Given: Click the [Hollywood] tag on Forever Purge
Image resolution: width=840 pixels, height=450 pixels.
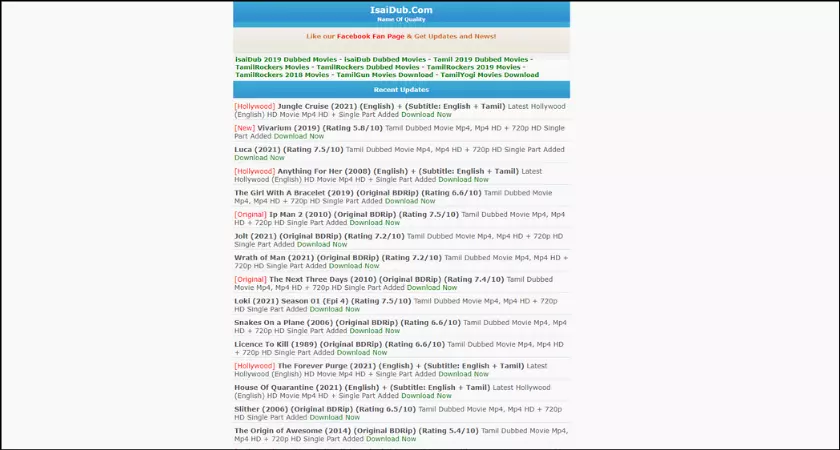Looking at the screenshot, I should tap(254, 366).
